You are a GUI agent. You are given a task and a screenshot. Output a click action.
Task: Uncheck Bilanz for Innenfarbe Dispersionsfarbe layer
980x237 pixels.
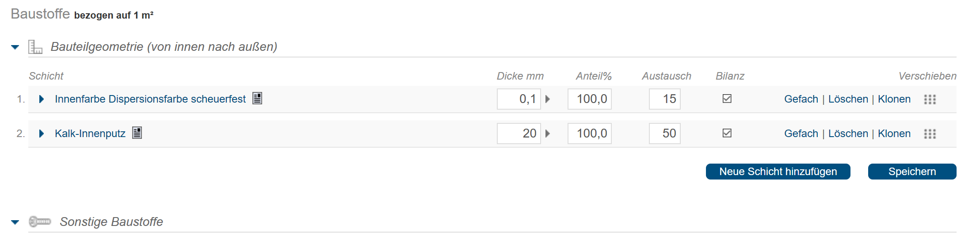[x=727, y=99]
